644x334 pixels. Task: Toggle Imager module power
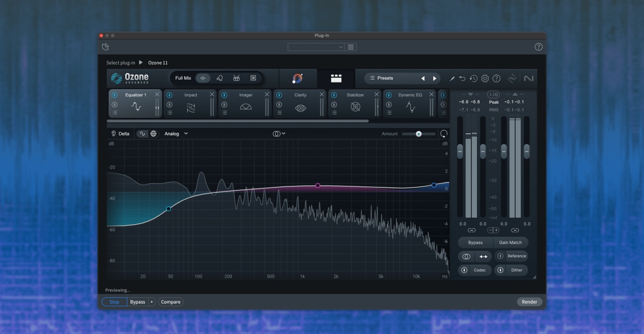pyautogui.click(x=224, y=95)
